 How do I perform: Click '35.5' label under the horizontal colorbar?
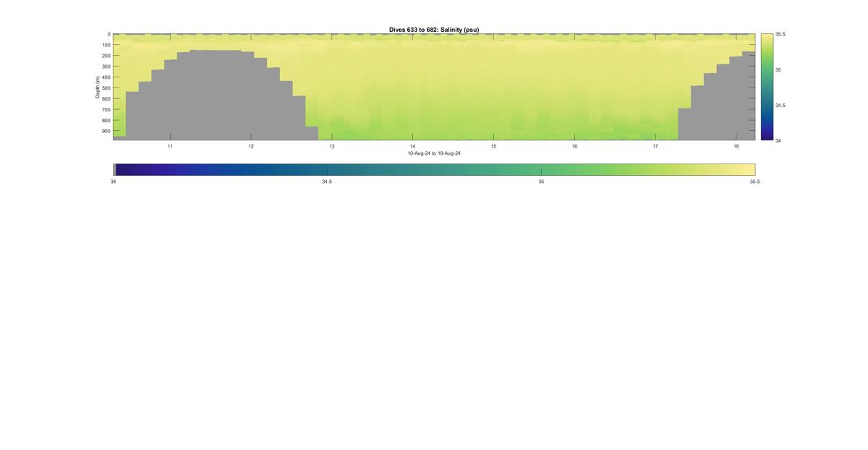tap(755, 182)
